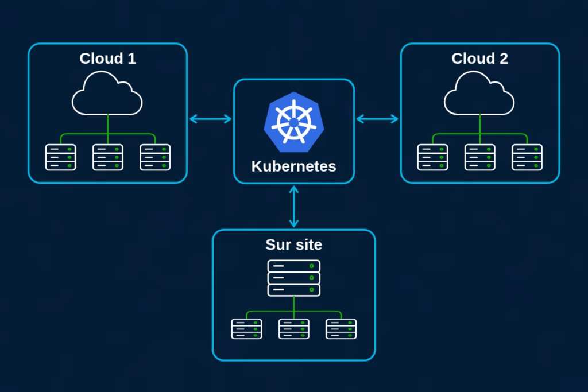Select the middle server in Cloud 1

[x=108, y=157]
